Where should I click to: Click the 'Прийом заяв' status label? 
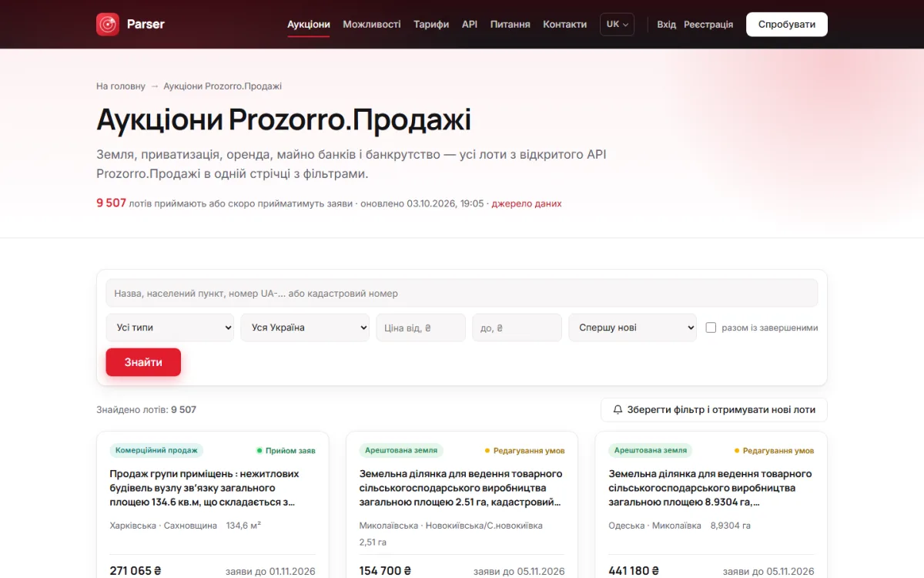[286, 450]
